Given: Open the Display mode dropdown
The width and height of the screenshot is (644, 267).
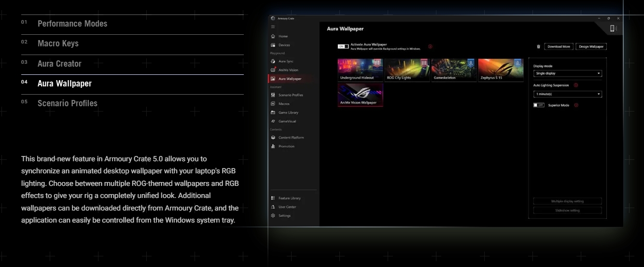Looking at the screenshot, I should click(x=568, y=74).
